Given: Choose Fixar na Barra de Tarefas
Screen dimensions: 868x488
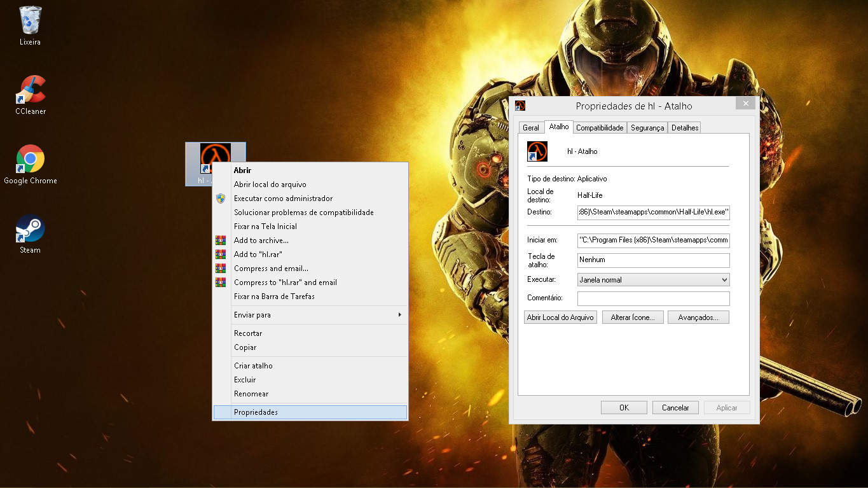Looking at the screenshot, I should 310,296.
